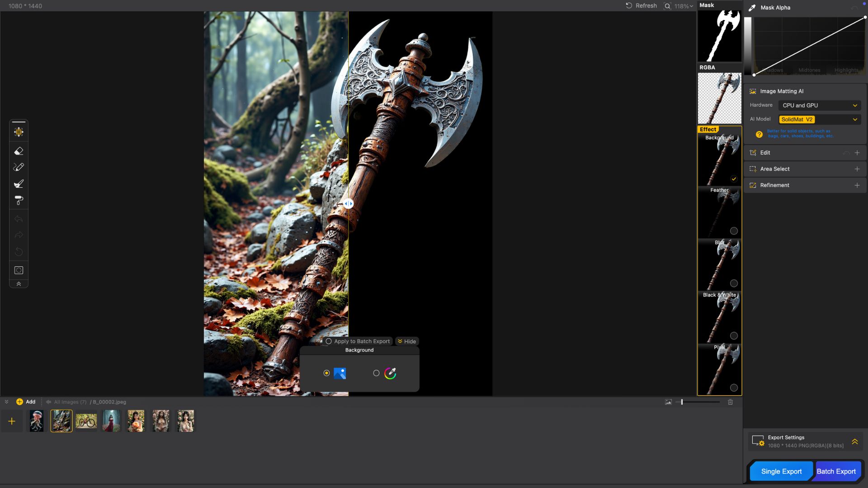Open the jellyfish thumbnail in filmstrip
Viewport: 868px width, 488px height.
coord(37,421)
